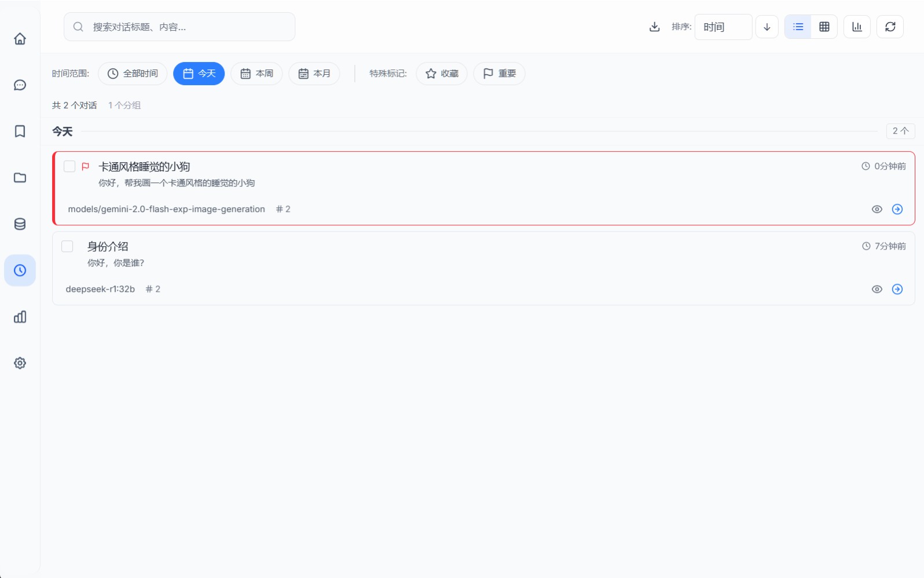Select checkbox for 卡通风格睡觉的小狗 conversation
Viewport: 924px width, 578px height.
pyautogui.click(x=69, y=167)
